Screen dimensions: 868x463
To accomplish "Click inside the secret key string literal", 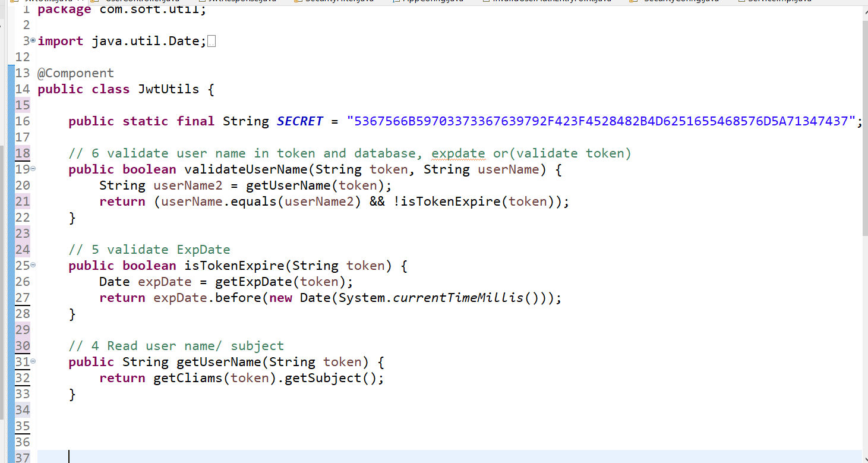I will [x=600, y=121].
